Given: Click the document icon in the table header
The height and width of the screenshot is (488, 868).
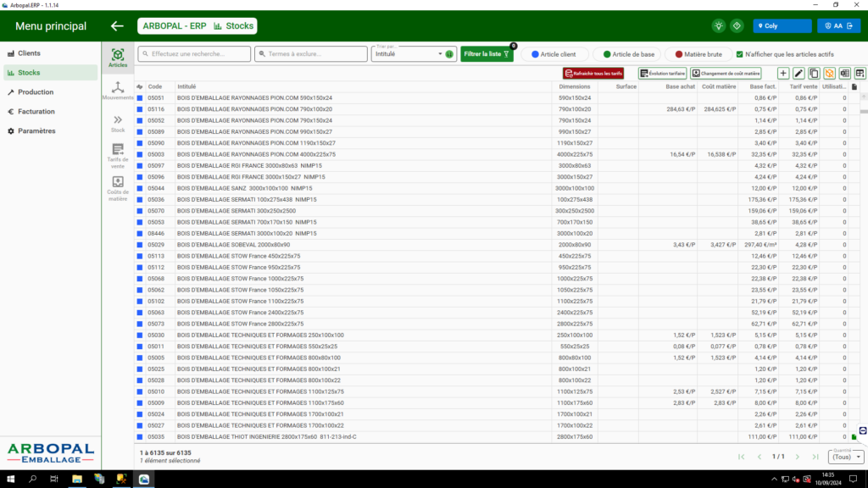Looking at the screenshot, I should pyautogui.click(x=854, y=87).
